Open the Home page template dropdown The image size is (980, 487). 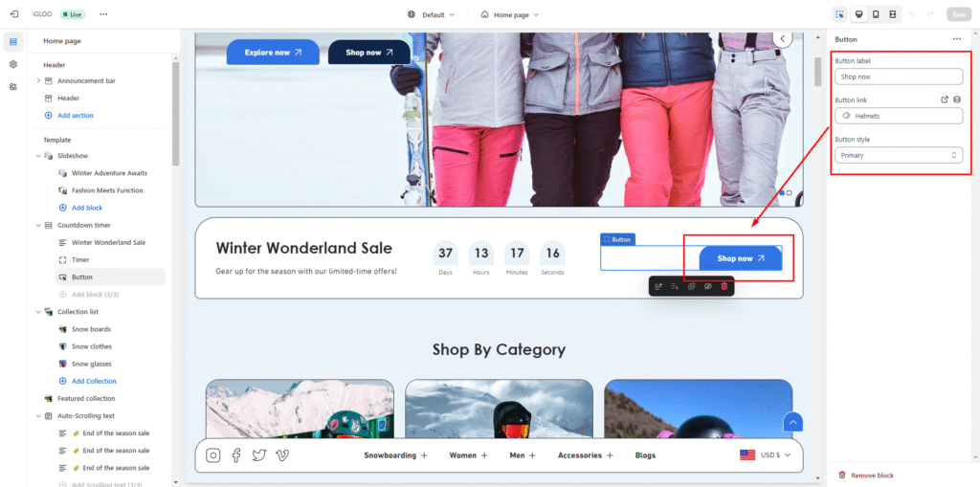pos(510,14)
